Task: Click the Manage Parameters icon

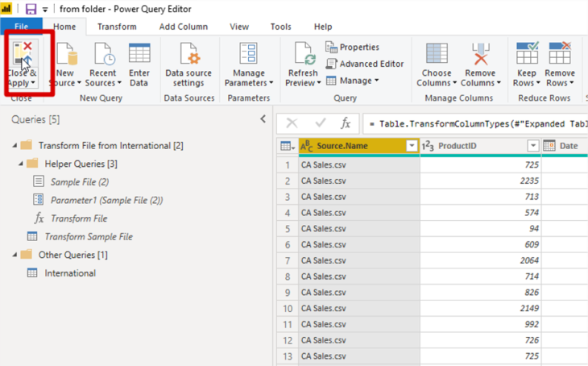Action: coord(248,53)
